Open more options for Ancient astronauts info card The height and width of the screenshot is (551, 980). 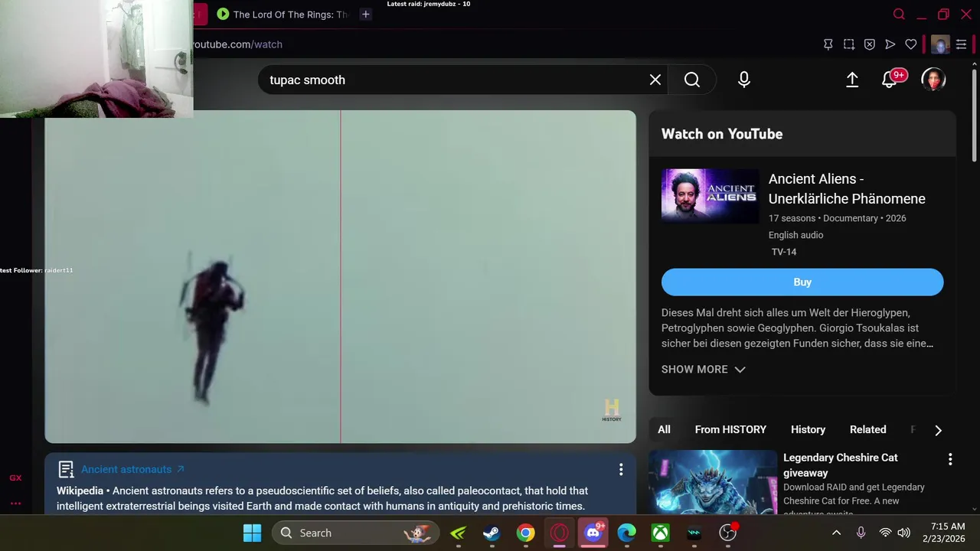tap(621, 469)
